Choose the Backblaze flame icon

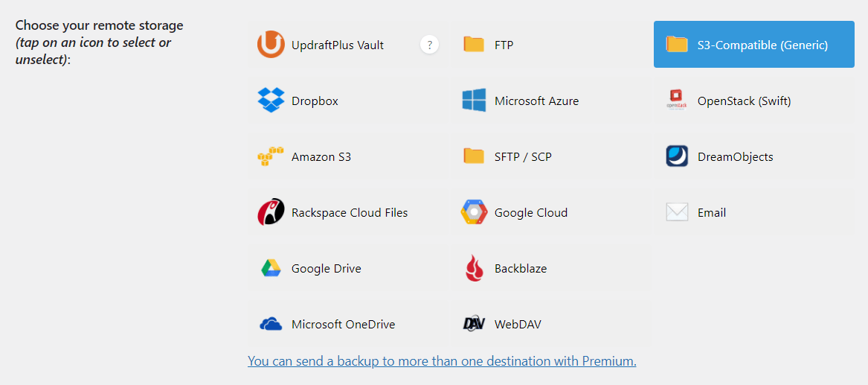point(474,268)
